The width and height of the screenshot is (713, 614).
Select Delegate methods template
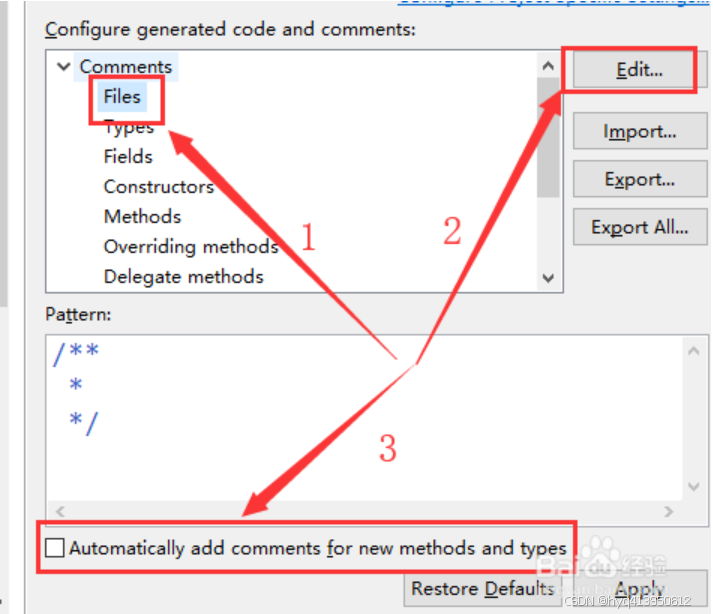184,277
